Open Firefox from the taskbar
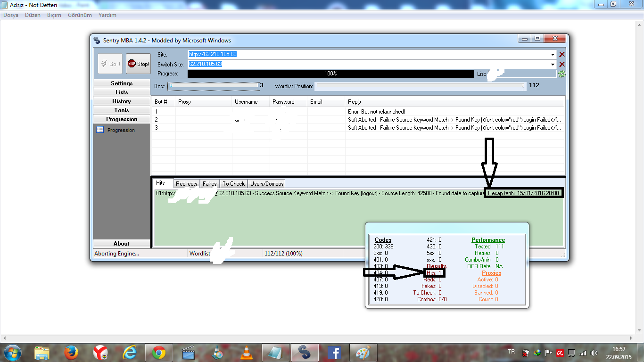644x362 pixels. pos(71,352)
